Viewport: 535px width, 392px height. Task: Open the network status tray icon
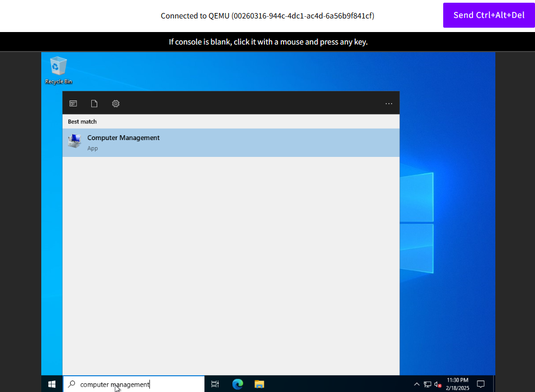(x=427, y=384)
